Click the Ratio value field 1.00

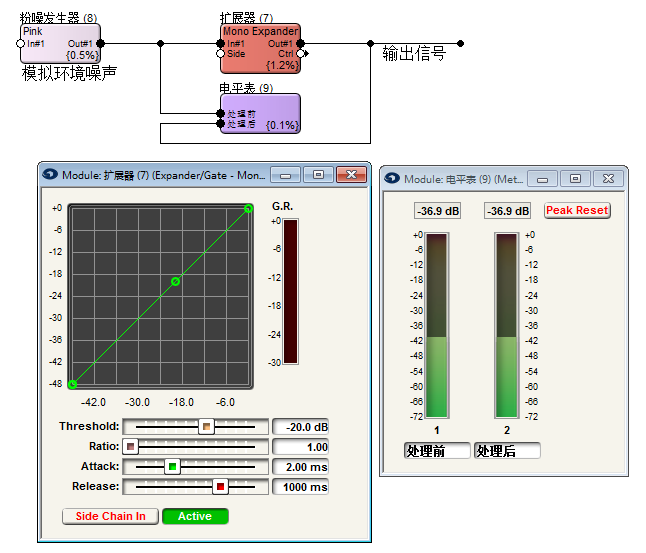pyautogui.click(x=300, y=447)
